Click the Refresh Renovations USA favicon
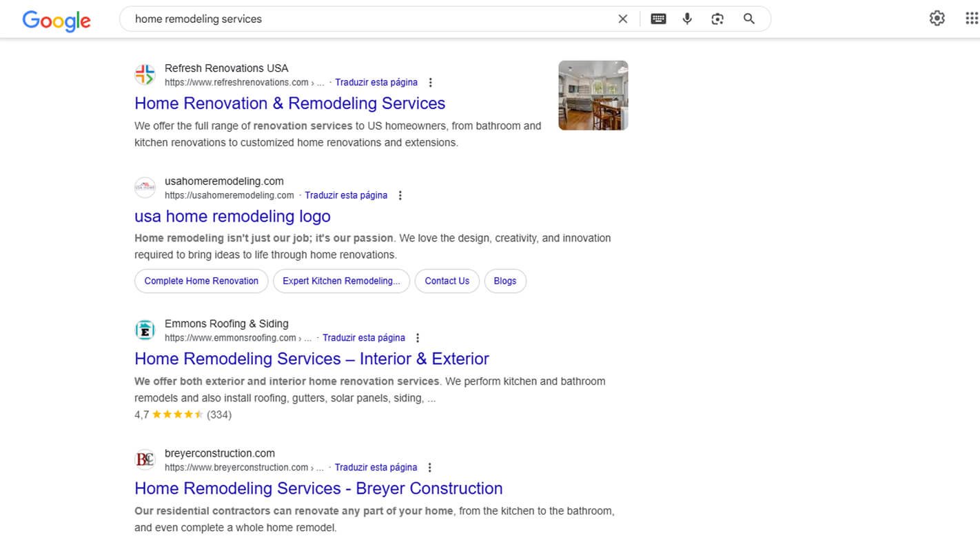Image resolution: width=980 pixels, height=547 pixels. pyautogui.click(x=145, y=74)
